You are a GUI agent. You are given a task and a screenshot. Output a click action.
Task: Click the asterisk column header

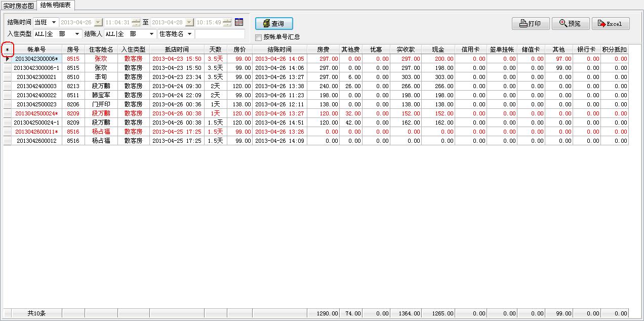7,49
